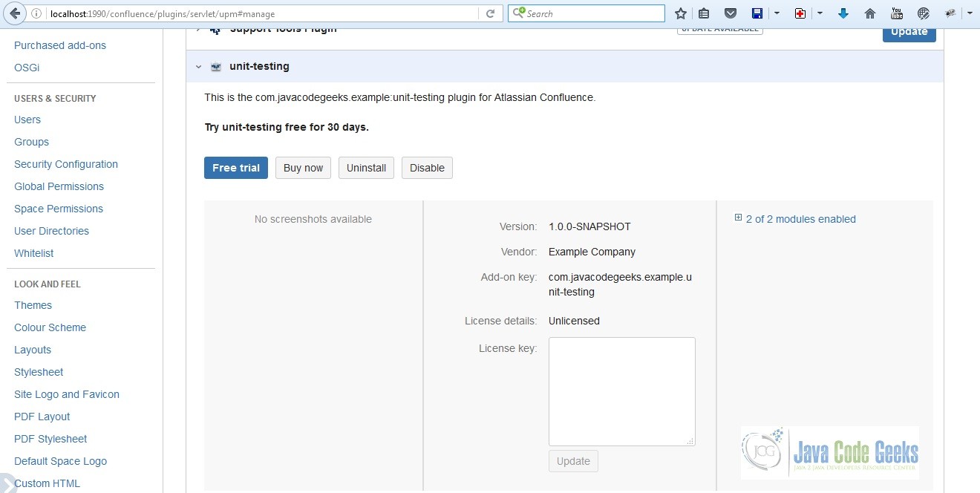Open YouTube from the toolbar icon
Image resolution: width=980 pixels, height=493 pixels.
(x=896, y=13)
